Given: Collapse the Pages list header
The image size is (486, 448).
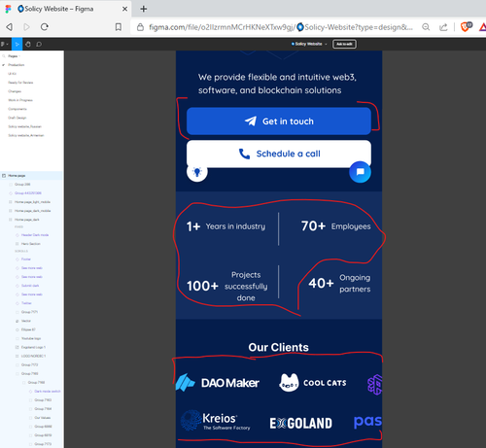Looking at the screenshot, I should coord(14,56).
